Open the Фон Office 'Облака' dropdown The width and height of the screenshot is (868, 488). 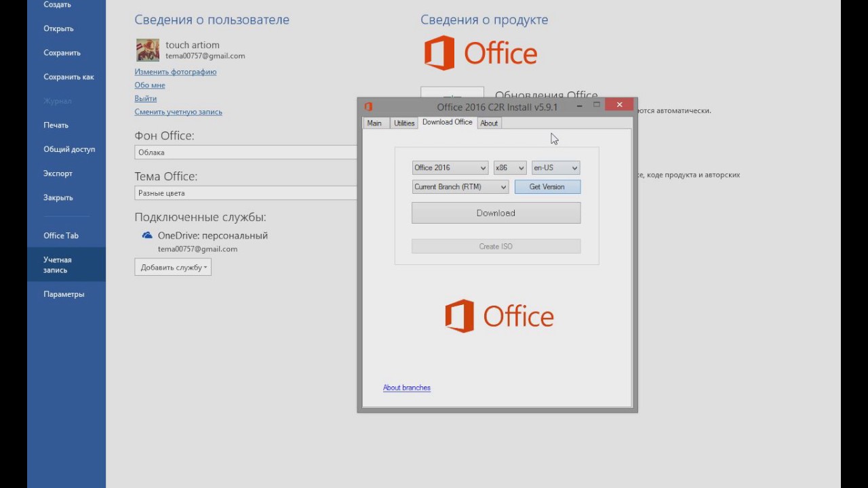click(245, 152)
